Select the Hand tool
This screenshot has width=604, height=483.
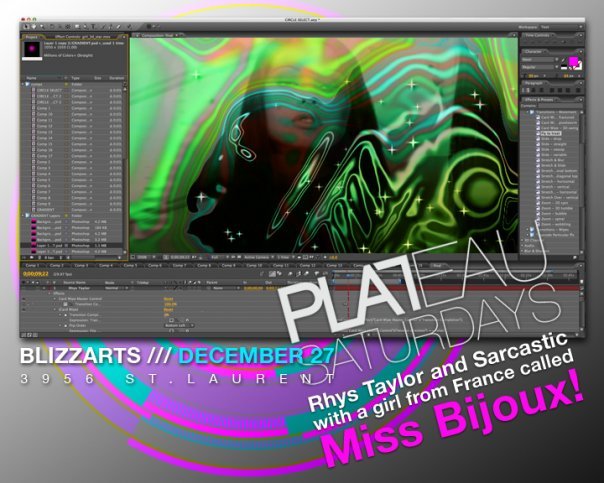(x=34, y=27)
